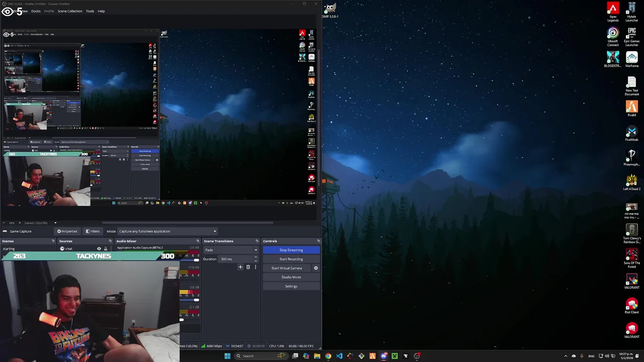Click the Stop Streaming button
The image size is (644, 362).
click(x=291, y=250)
